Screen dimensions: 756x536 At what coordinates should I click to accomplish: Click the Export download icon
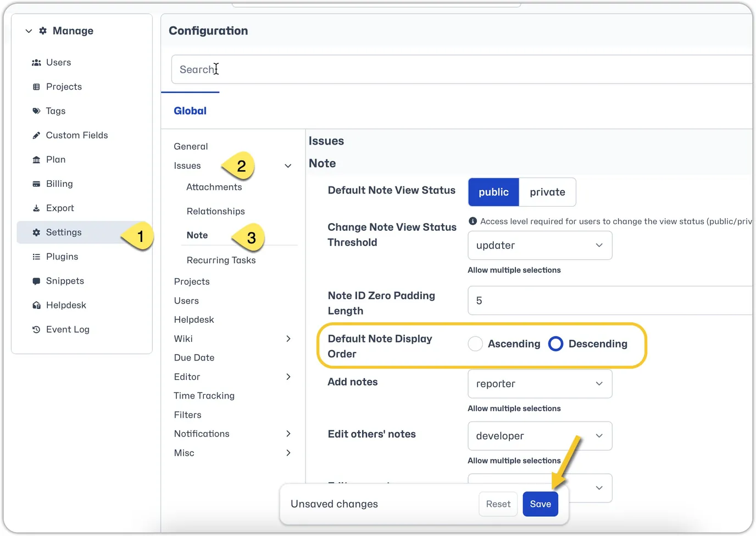[x=36, y=208]
